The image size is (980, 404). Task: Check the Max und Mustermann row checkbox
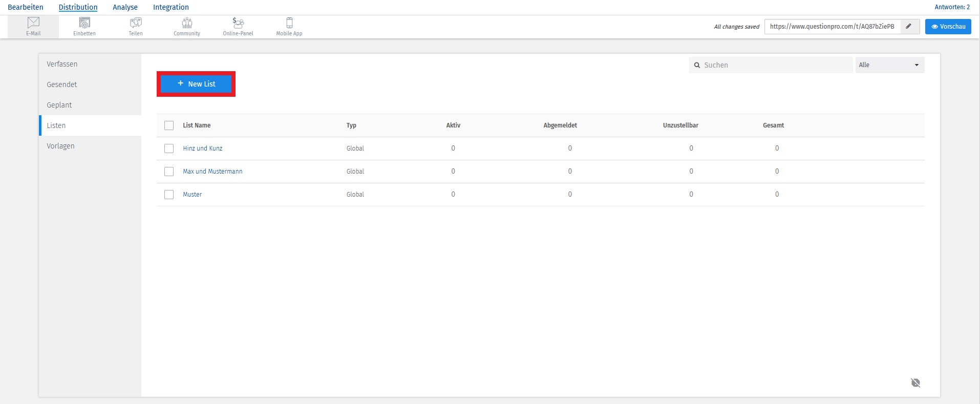point(169,172)
